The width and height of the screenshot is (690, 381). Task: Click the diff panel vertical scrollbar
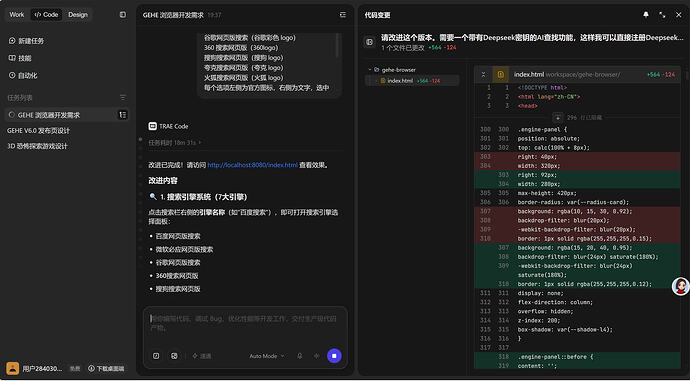686,75
